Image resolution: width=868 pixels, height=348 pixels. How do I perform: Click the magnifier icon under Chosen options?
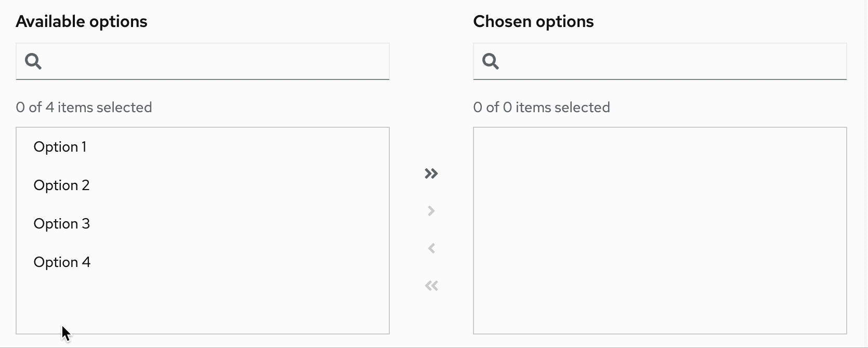pyautogui.click(x=491, y=61)
